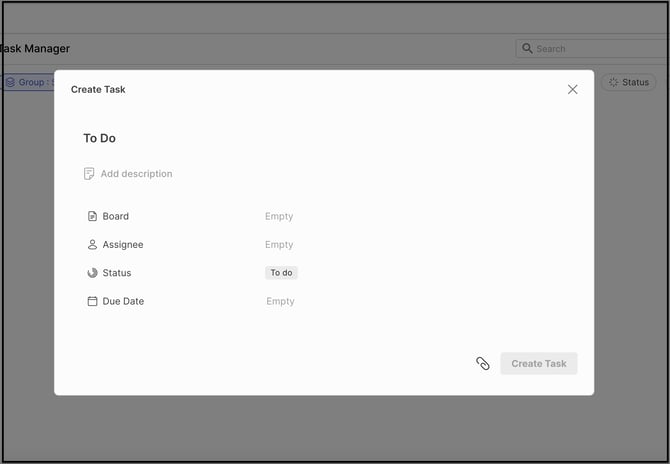Select the Assignee field label
This screenshot has width=670, height=464.
(123, 244)
